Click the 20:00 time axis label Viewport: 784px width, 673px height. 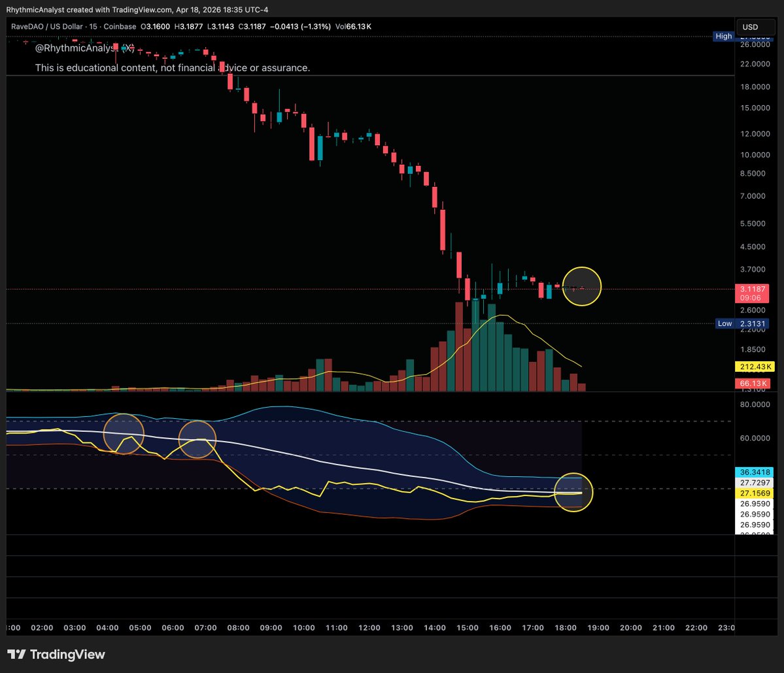pyautogui.click(x=631, y=627)
